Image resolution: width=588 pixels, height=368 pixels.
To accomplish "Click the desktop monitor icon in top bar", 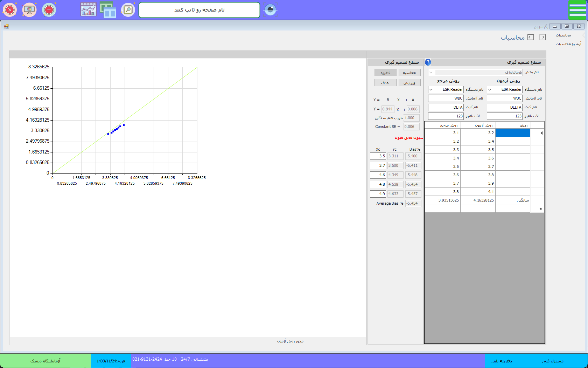I will (x=29, y=10).
